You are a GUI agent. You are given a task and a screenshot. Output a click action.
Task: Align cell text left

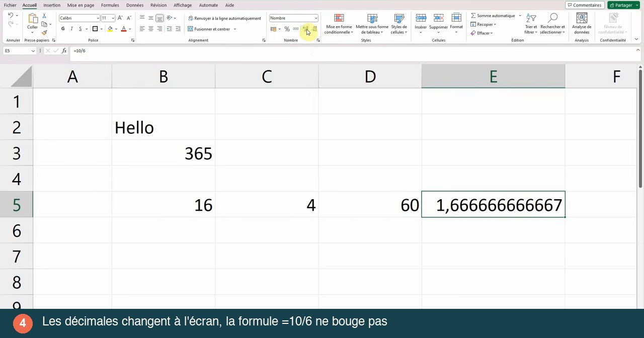[142, 29]
